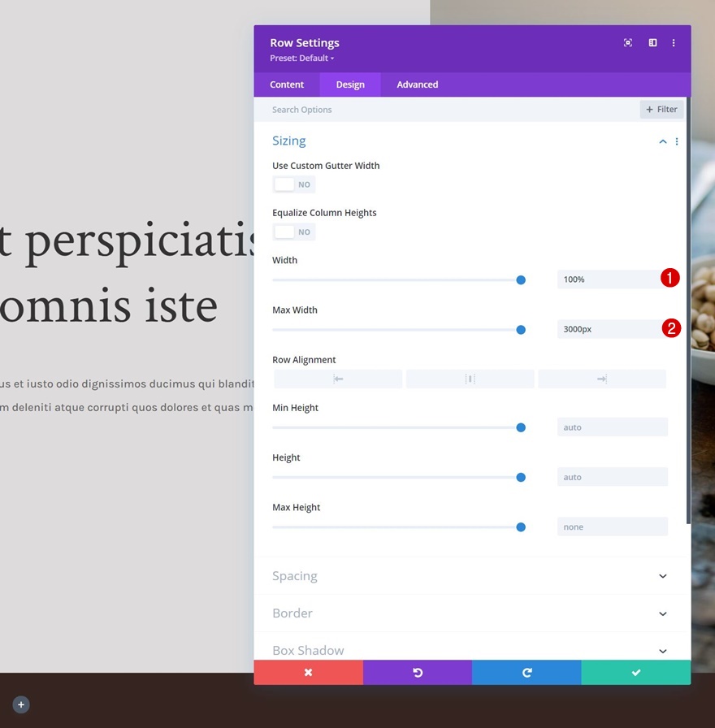Screen dimensions: 715x728
Task: Click the Height slider handle
Action: [521, 477]
